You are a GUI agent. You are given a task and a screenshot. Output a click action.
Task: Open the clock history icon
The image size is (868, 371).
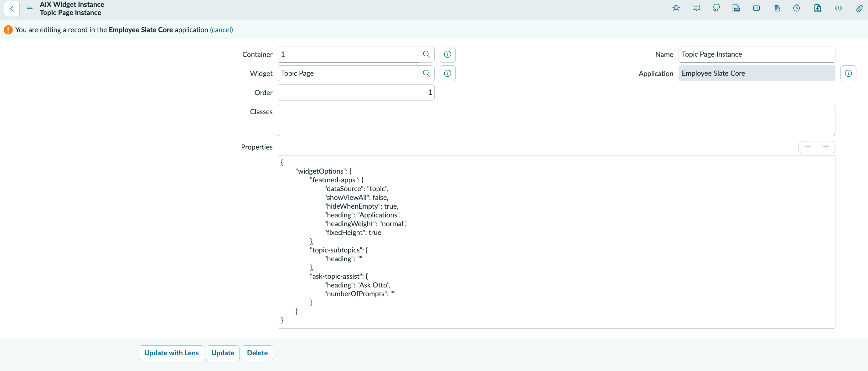pyautogui.click(x=797, y=8)
